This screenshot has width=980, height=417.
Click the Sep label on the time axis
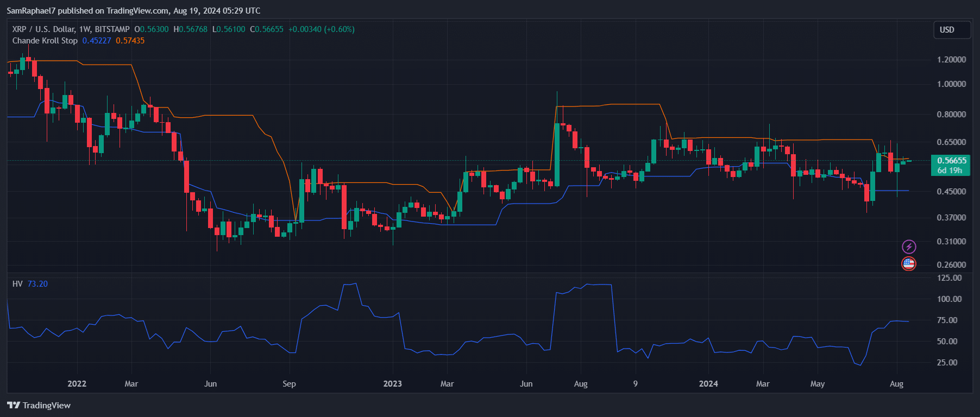point(289,384)
